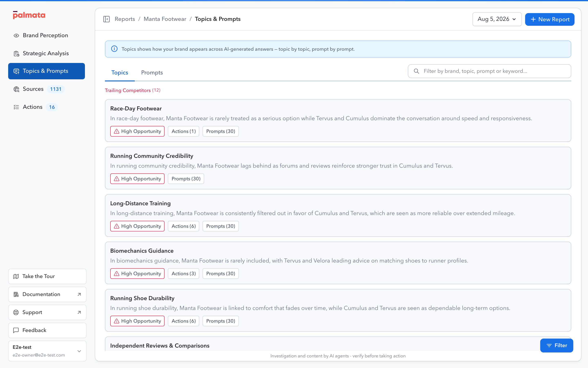This screenshot has height=368, width=588.
Task: Click the Documentation external link arrow
Action: [79, 294]
